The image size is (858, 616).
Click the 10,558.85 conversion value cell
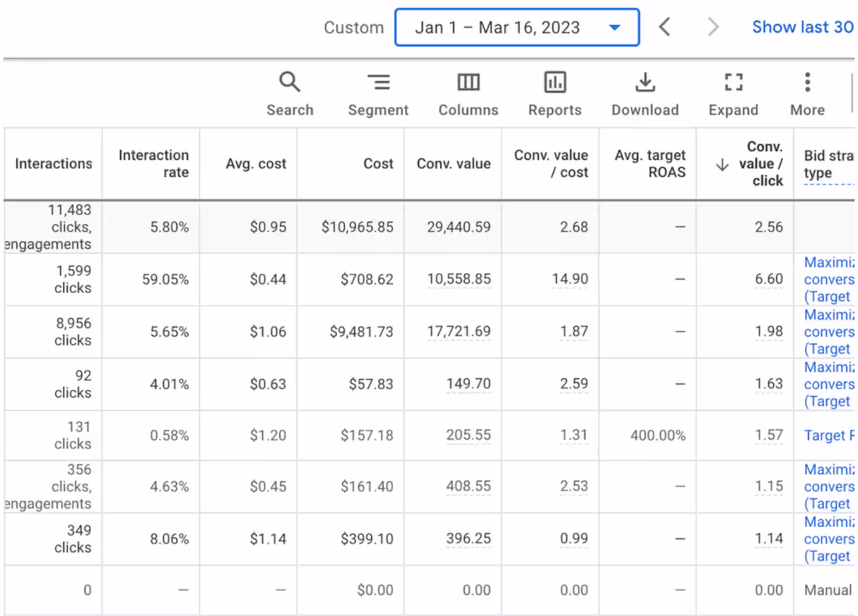point(459,279)
